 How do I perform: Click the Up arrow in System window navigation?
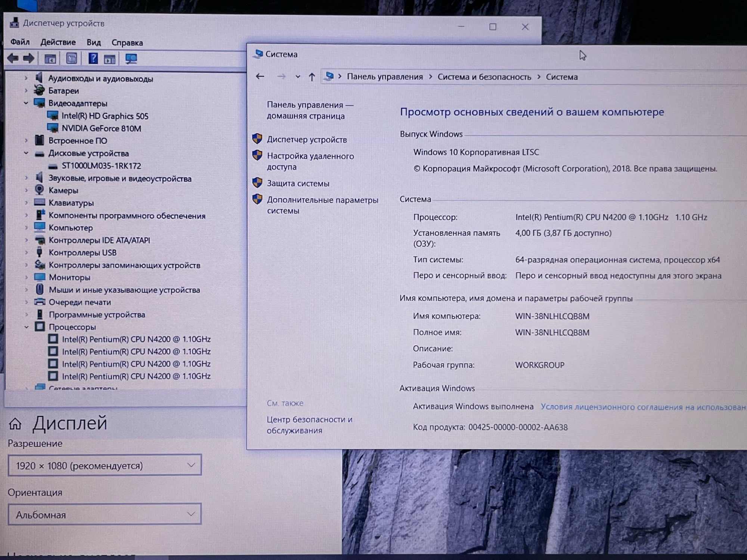(x=312, y=77)
